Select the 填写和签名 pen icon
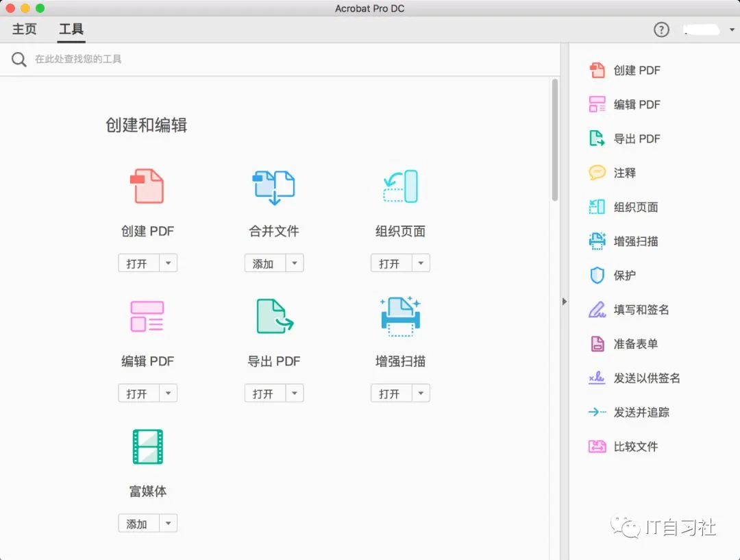 597,310
